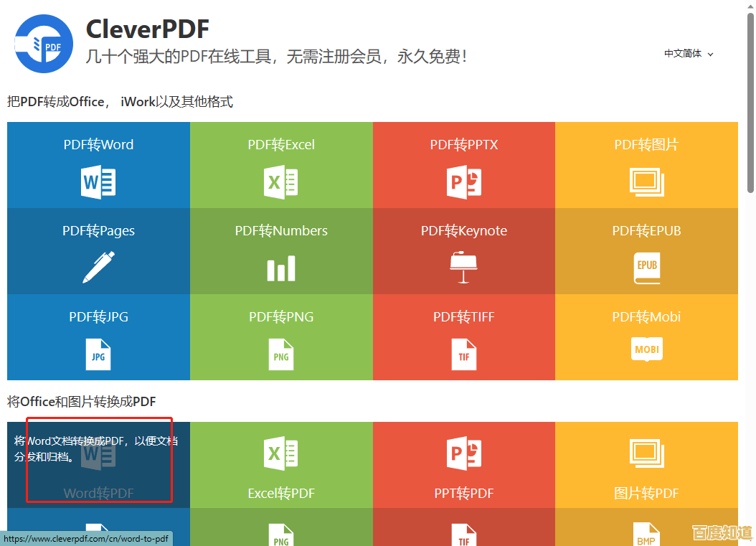Screen dimensions: 756x546
Task: Click the CleverPDF circular logo
Action: [x=43, y=43]
